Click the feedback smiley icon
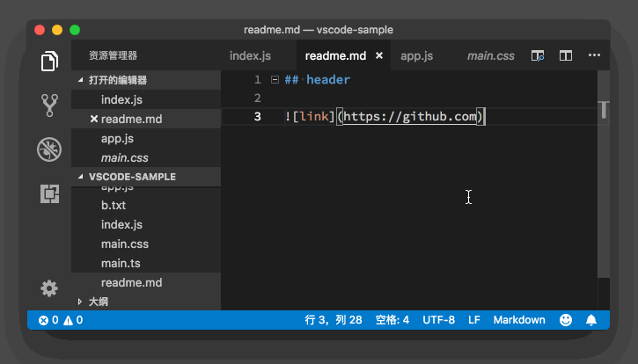 (x=566, y=320)
